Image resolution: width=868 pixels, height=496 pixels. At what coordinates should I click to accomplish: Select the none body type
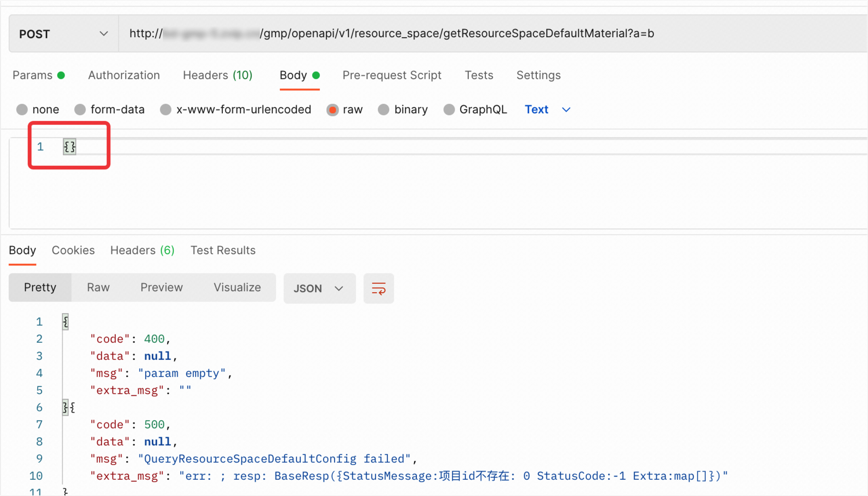pyautogui.click(x=38, y=109)
